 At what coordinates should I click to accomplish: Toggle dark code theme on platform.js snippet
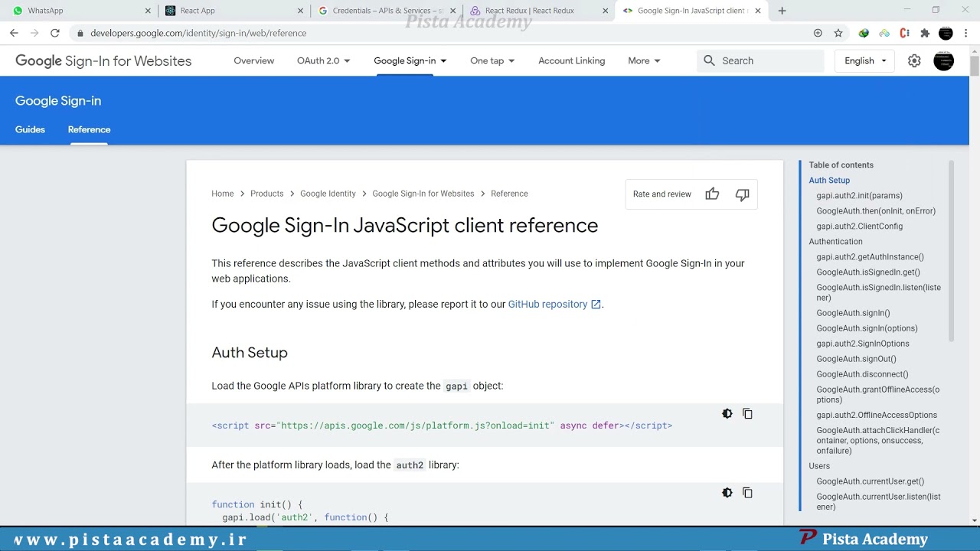pyautogui.click(x=727, y=414)
